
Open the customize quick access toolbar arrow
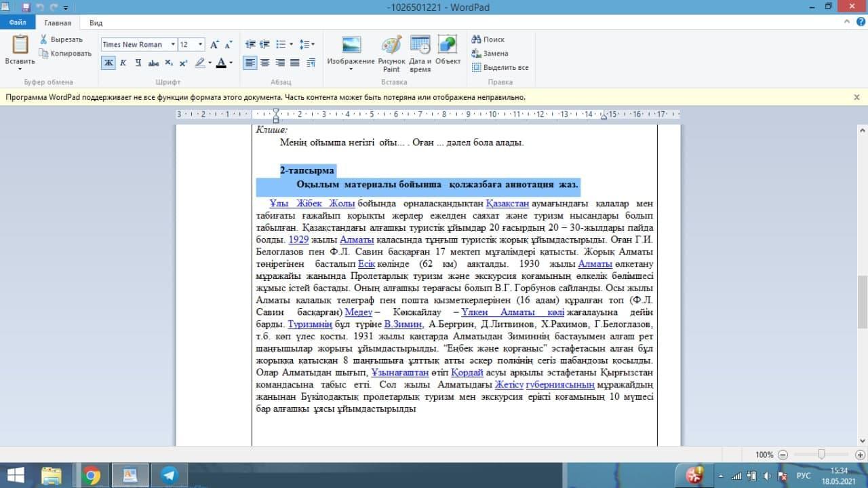(x=66, y=8)
